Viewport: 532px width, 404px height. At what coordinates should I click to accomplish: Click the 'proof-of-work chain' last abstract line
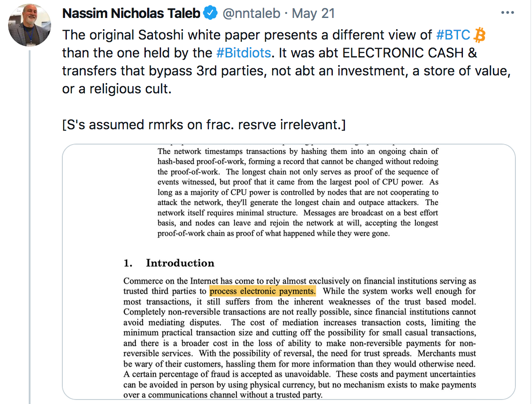click(x=274, y=233)
